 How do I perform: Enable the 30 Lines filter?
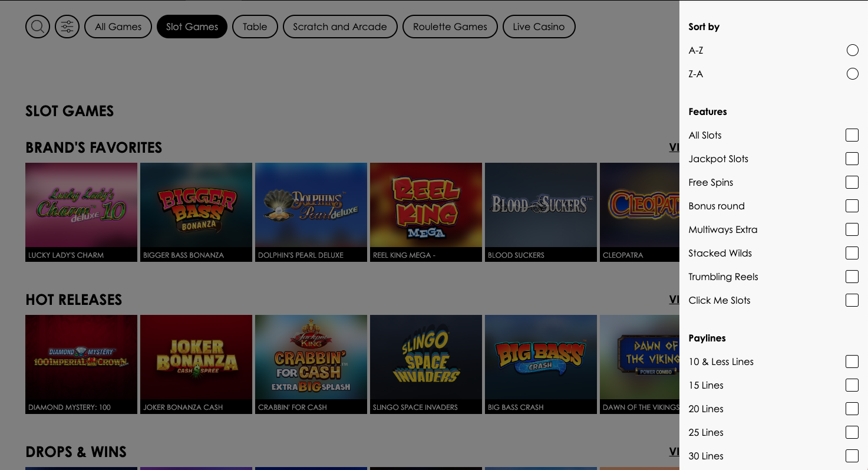coord(852,456)
